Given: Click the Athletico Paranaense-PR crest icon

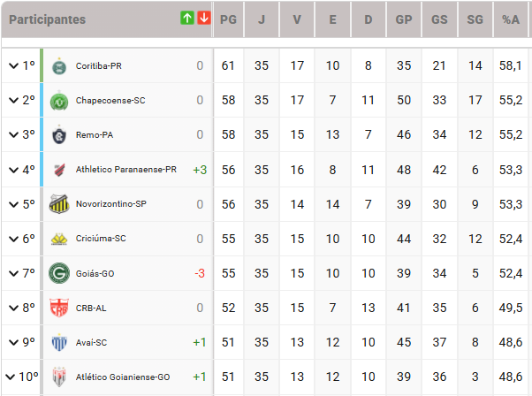Looking at the screenshot, I should tap(59, 169).
